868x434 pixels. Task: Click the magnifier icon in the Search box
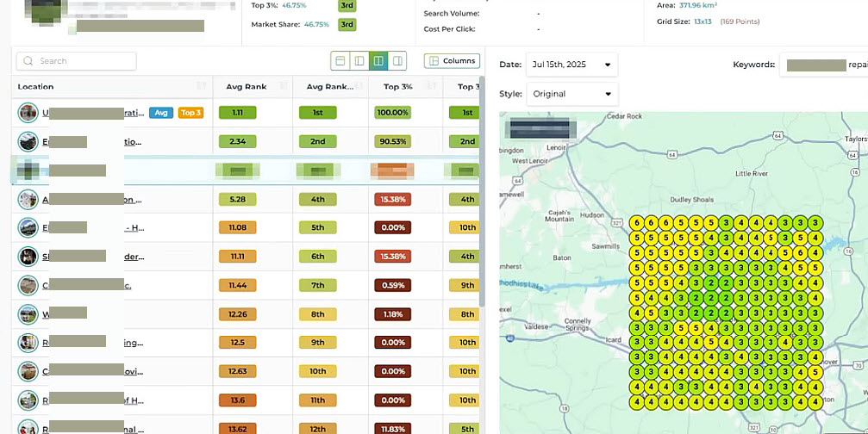click(28, 61)
